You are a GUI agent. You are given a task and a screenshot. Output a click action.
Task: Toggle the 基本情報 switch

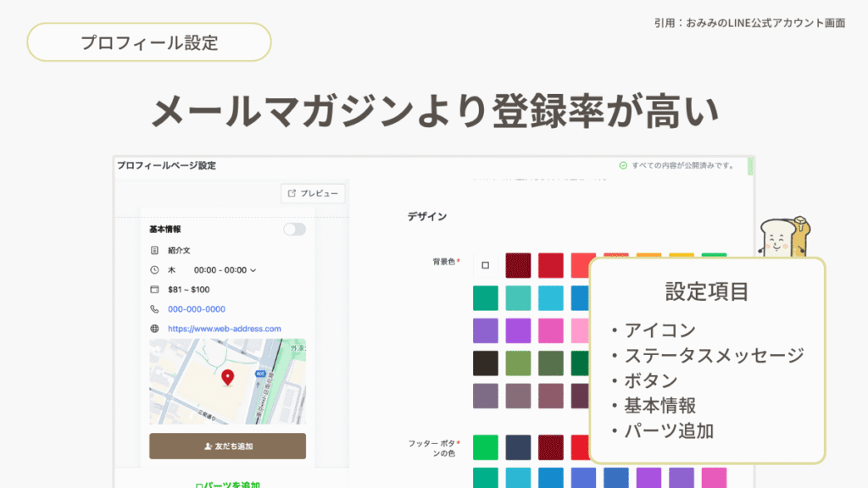294,230
